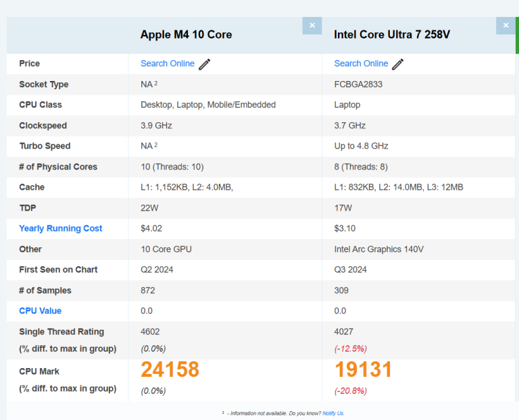The height and width of the screenshot is (420, 519).
Task: Click the 872 samples value
Action: click(147, 290)
